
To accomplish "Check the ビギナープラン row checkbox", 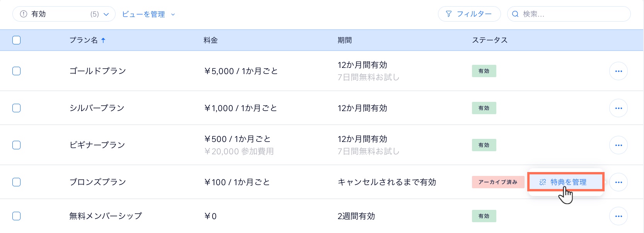I will (x=16, y=145).
